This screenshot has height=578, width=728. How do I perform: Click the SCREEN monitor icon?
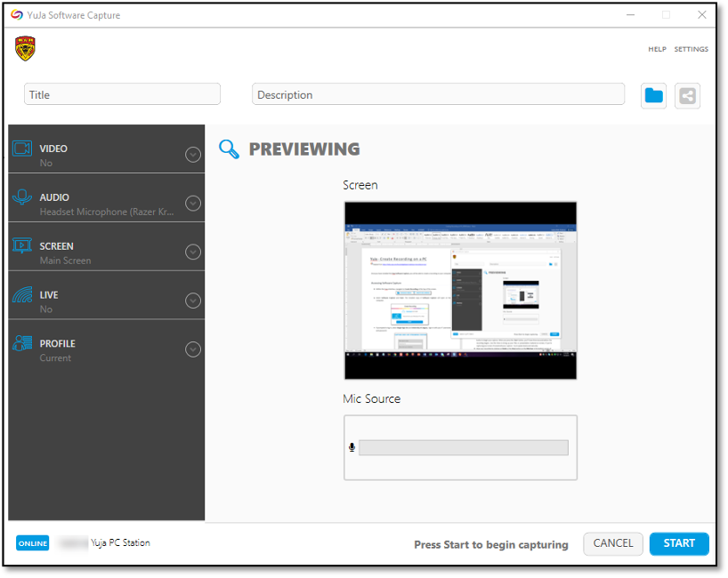(x=22, y=245)
